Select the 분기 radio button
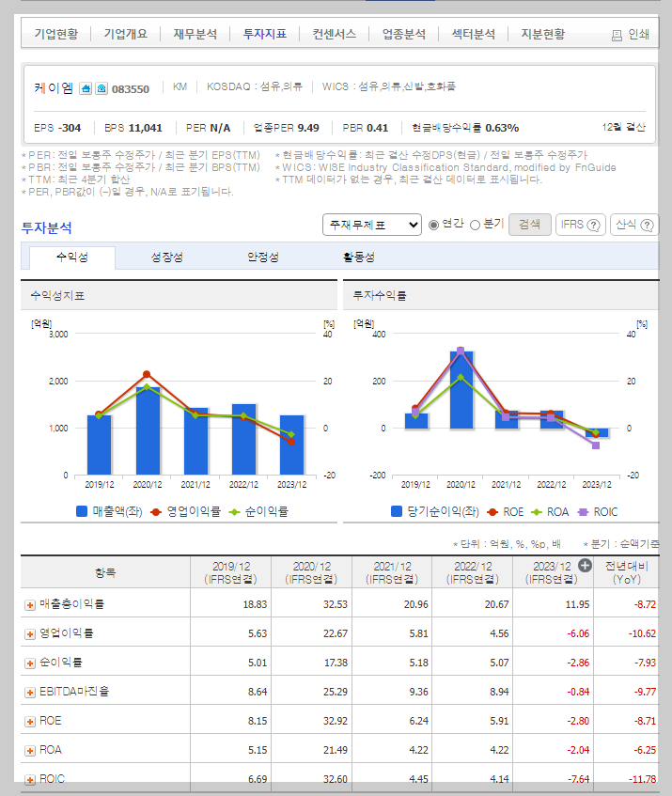This screenshot has width=672, height=796. [475, 225]
